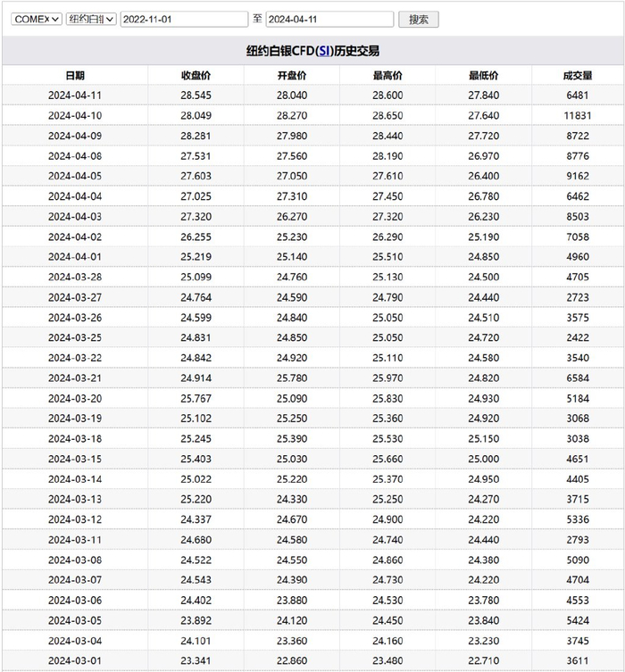Select closing price 27.025
Screen dimensions: 625x672
coord(196,196)
